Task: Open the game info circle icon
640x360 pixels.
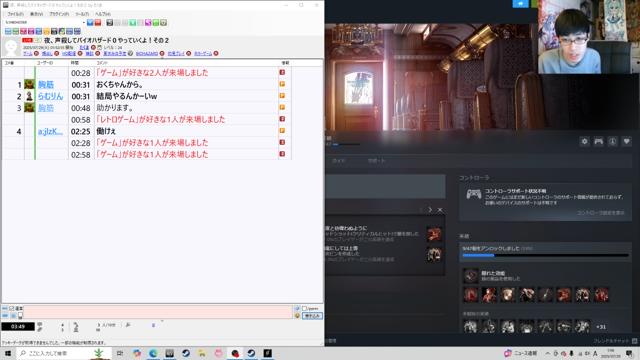Action: click(613, 141)
